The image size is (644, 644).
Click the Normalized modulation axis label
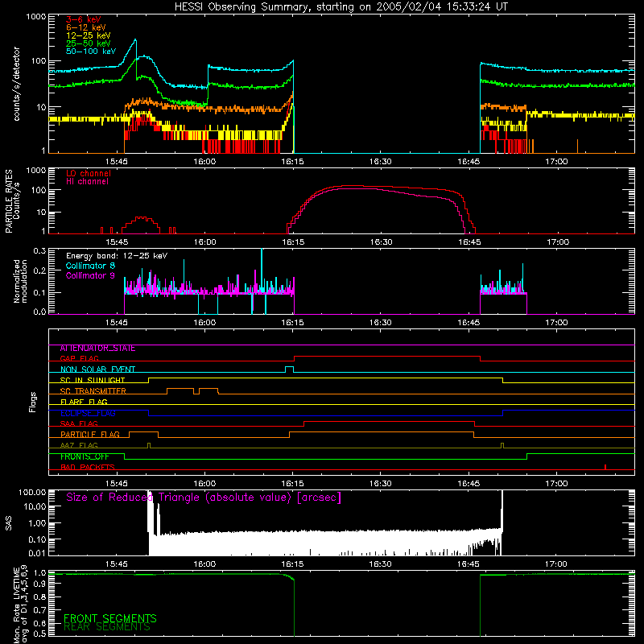pyautogui.click(x=20, y=281)
